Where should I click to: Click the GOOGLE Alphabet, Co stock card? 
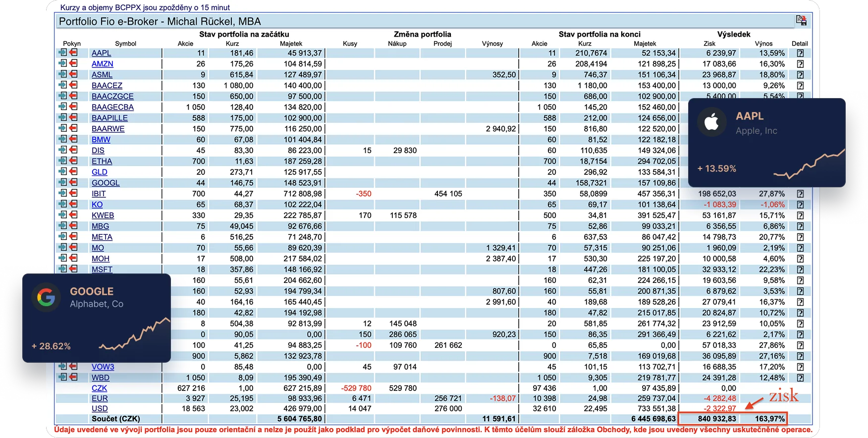point(97,318)
